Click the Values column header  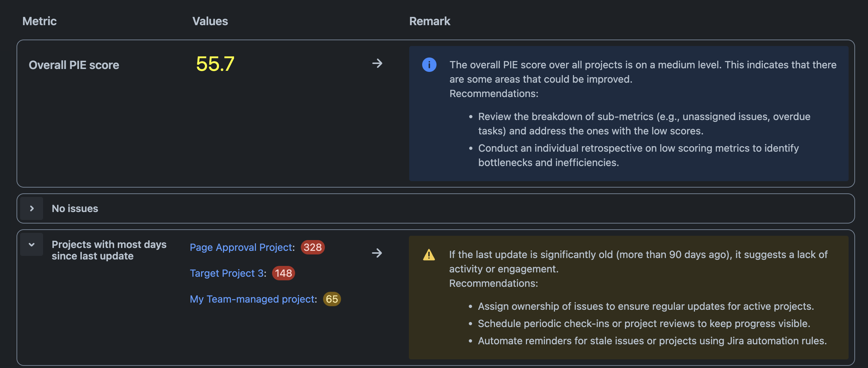(210, 21)
